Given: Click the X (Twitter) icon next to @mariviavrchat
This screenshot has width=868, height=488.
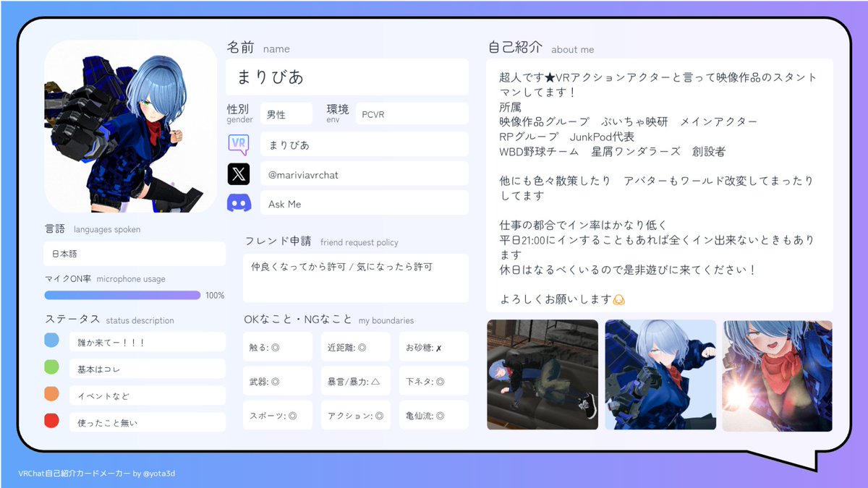Looking at the screenshot, I should (x=239, y=174).
